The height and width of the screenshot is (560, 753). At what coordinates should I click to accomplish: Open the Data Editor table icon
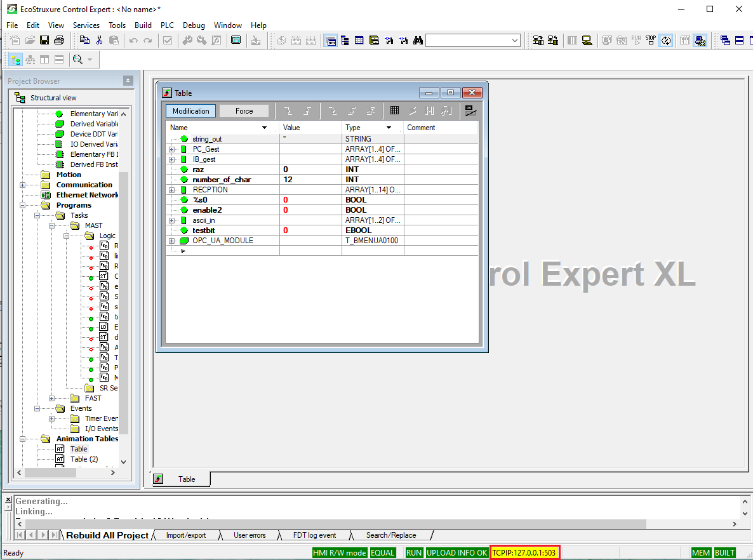[359, 41]
